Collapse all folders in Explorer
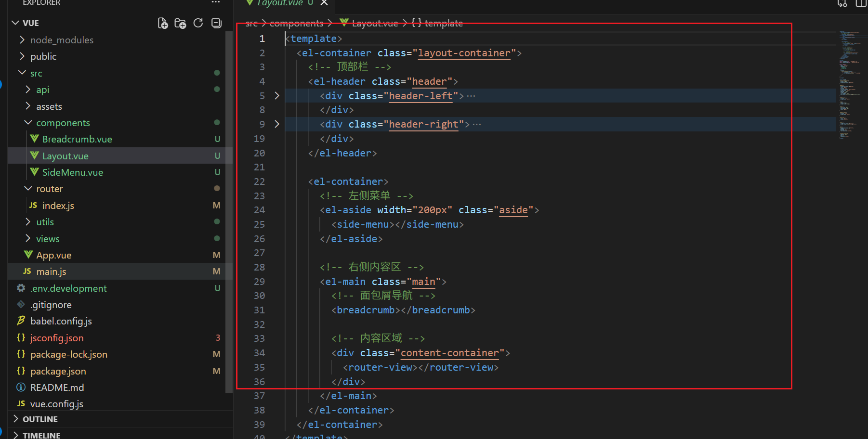This screenshot has width=868, height=439. 216,23
